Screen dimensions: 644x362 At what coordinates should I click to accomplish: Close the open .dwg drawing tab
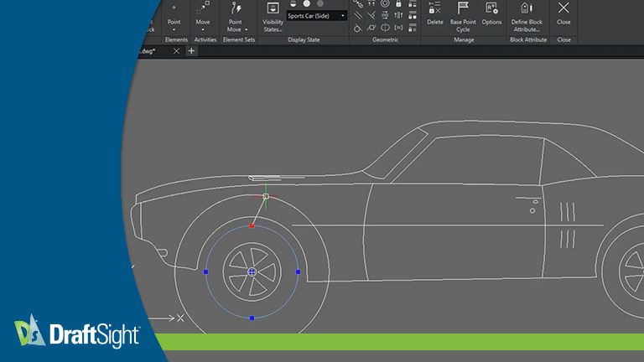click(176, 51)
